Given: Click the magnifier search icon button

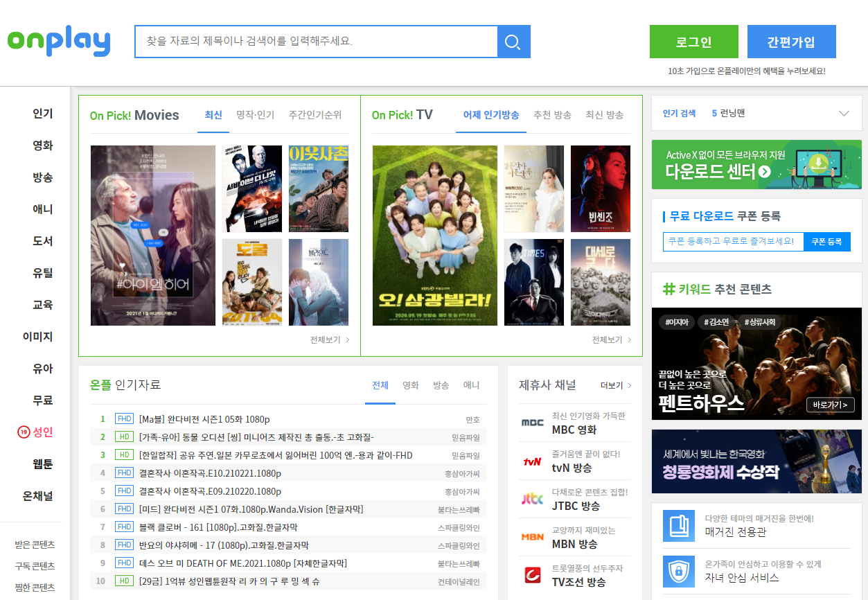Looking at the screenshot, I should [513, 42].
